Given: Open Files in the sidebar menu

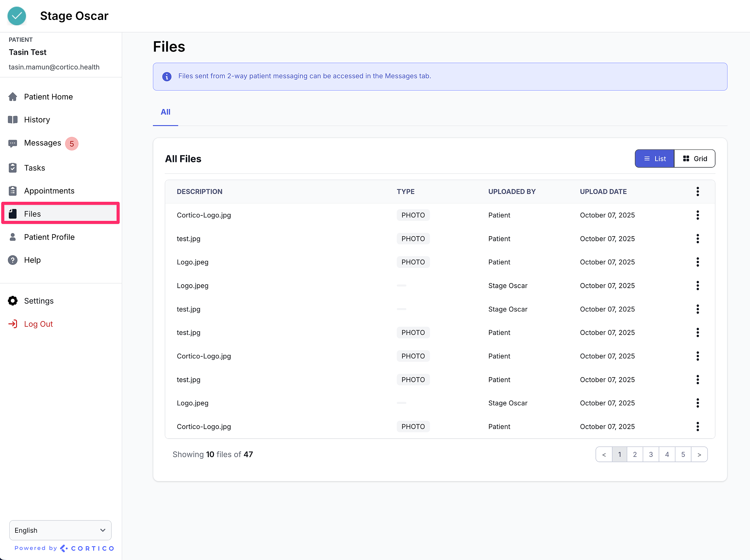Looking at the screenshot, I should 33,214.
